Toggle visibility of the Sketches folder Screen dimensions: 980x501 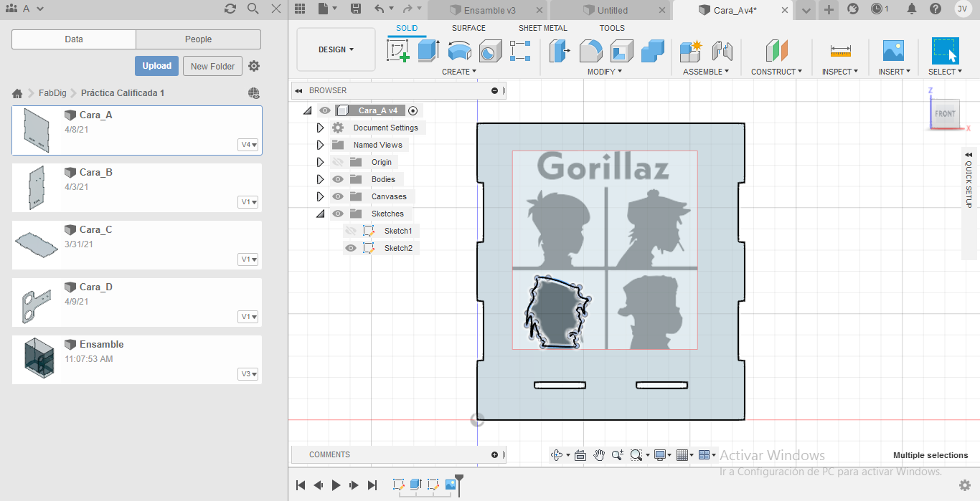[x=339, y=214]
